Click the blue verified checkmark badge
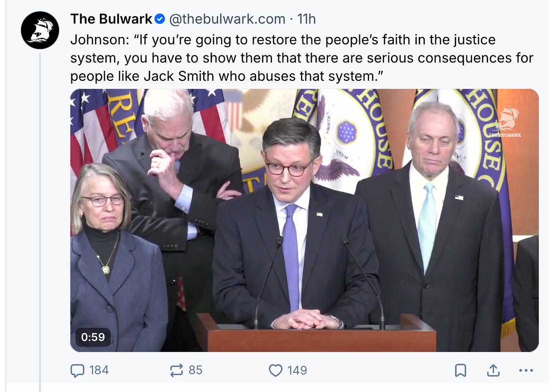This screenshot has width=549, height=392. 160,19
